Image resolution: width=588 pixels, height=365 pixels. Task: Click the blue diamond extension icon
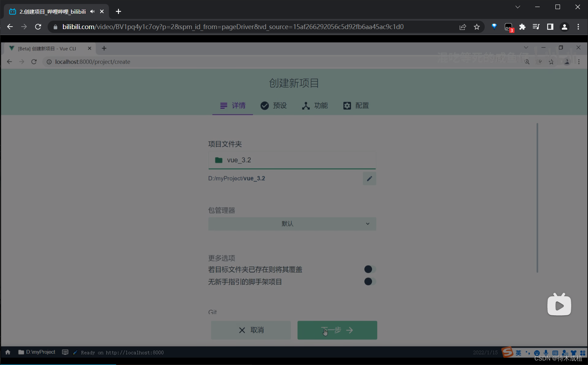[x=494, y=26]
